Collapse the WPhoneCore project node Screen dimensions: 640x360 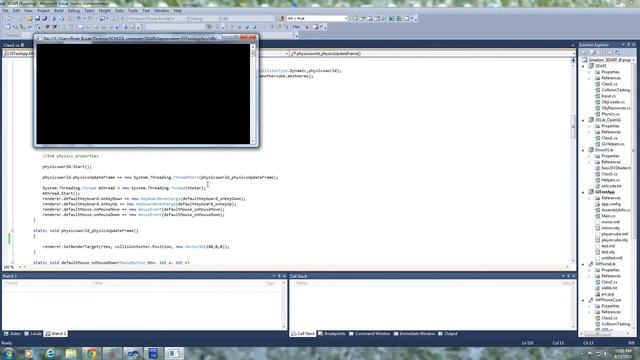(583, 300)
